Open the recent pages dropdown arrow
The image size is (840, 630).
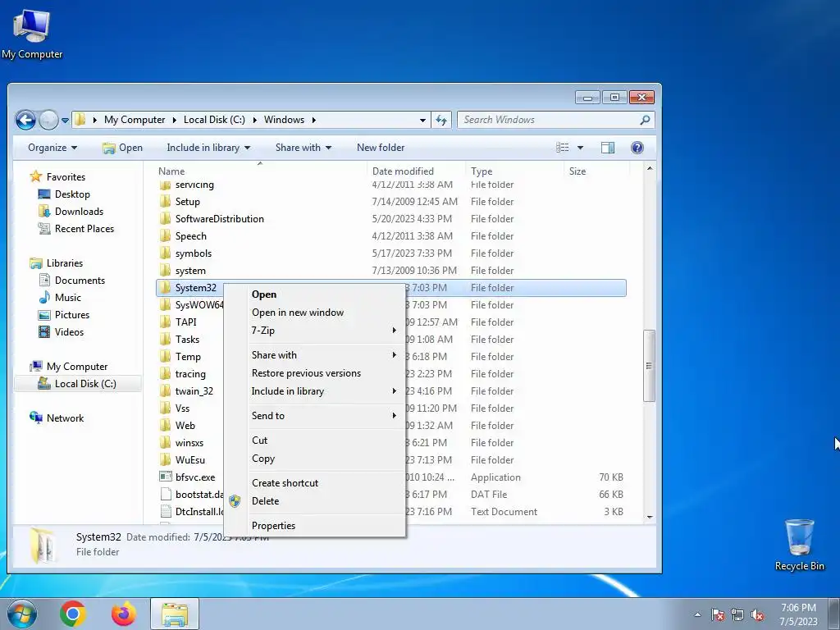(x=65, y=121)
